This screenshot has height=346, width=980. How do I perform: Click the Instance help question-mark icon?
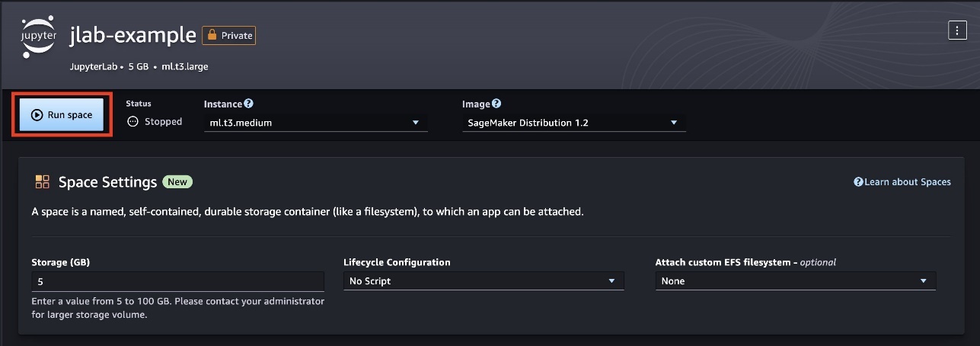[248, 104]
